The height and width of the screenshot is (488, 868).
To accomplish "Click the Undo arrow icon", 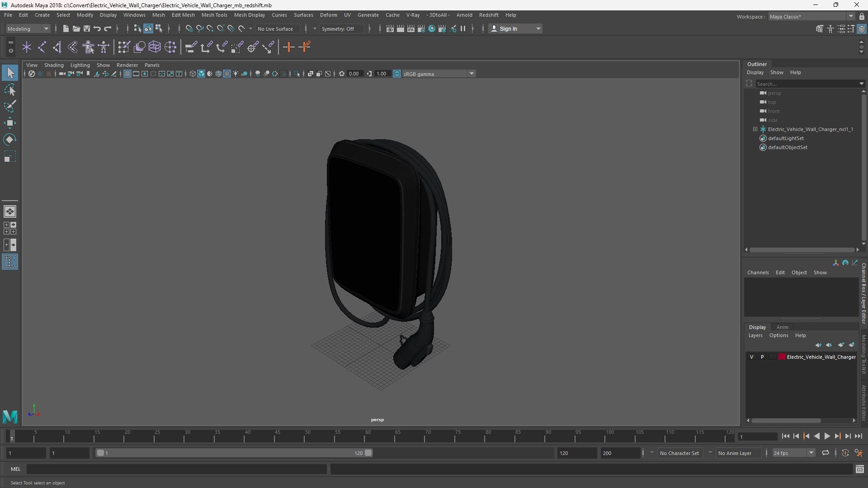I will point(97,28).
